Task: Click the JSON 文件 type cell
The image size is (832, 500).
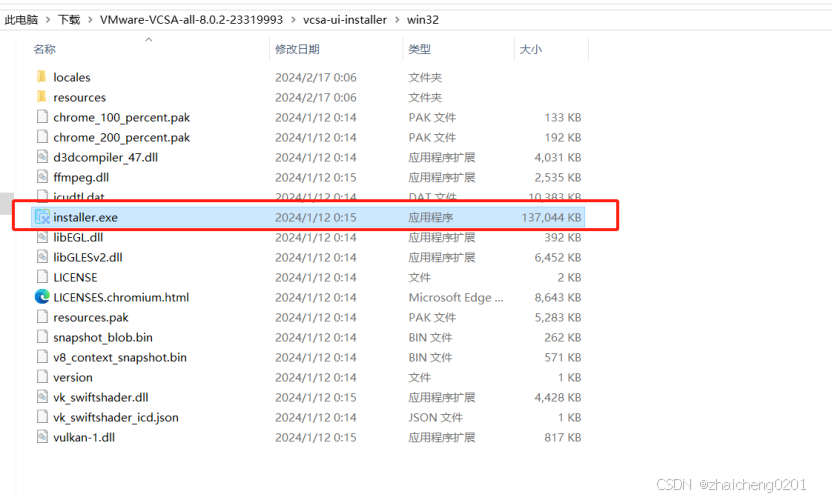Action: pos(436,418)
